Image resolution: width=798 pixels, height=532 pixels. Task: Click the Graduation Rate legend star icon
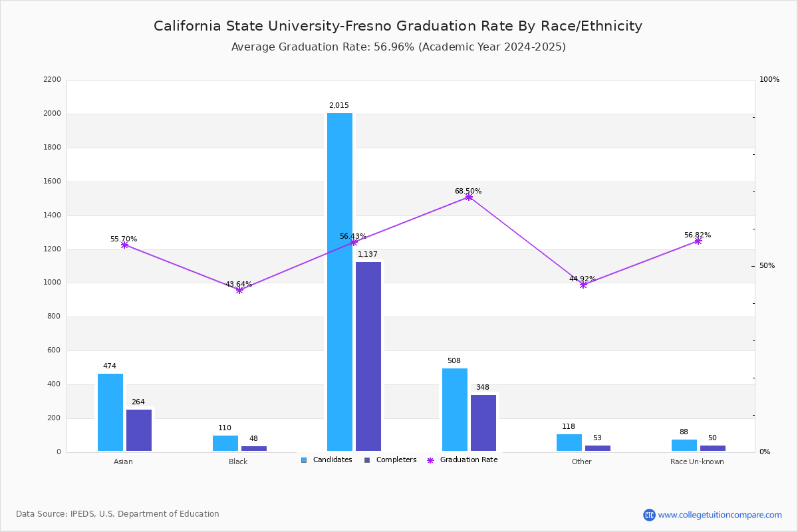point(430,460)
